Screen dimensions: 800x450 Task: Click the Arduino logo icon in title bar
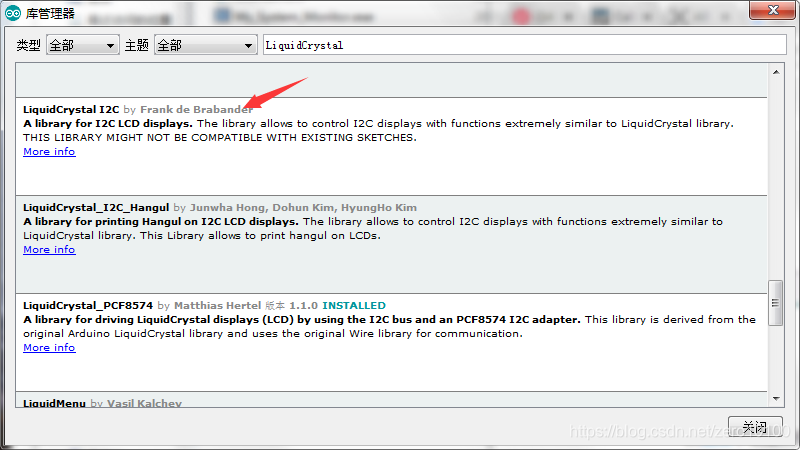pyautogui.click(x=13, y=13)
